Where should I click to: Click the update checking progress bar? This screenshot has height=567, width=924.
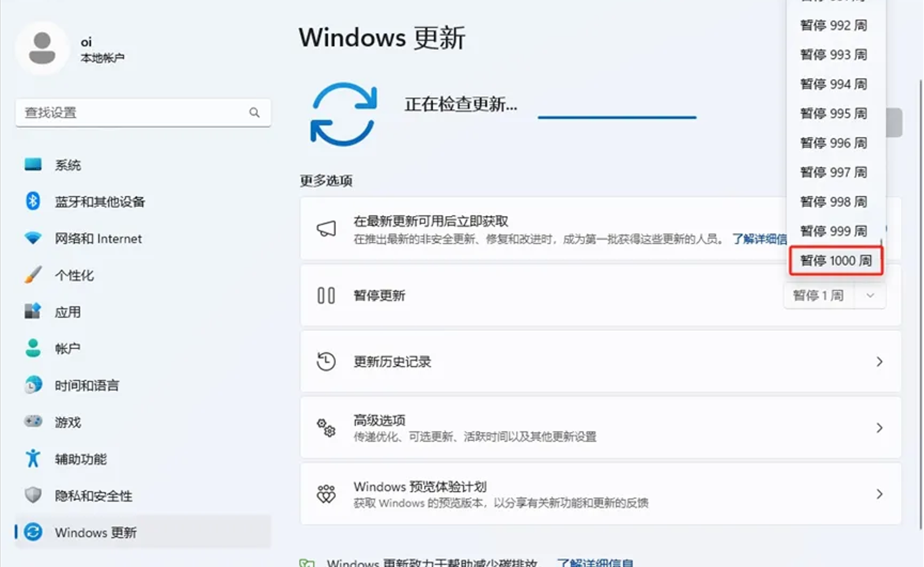617,117
